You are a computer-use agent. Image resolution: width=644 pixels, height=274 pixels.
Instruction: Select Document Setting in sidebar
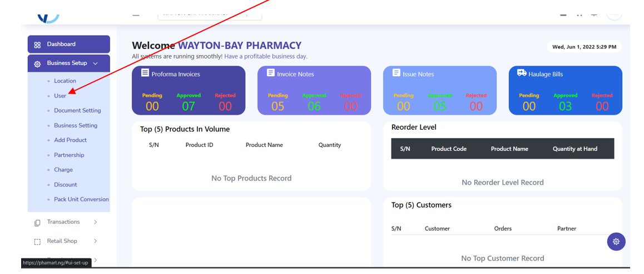click(77, 111)
